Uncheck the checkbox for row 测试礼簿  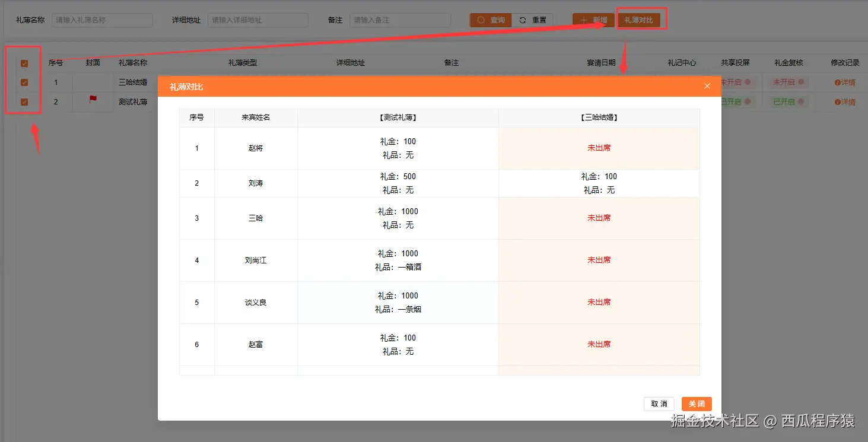[24, 102]
